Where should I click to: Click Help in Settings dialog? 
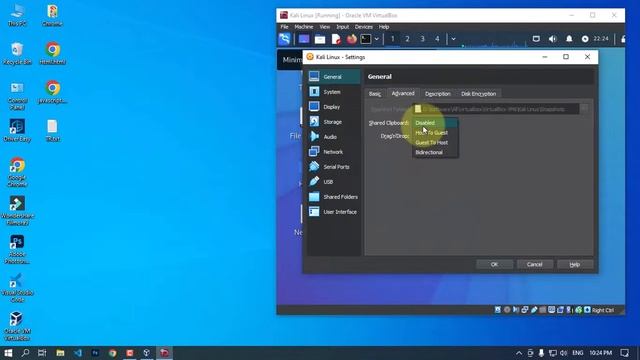point(575,264)
